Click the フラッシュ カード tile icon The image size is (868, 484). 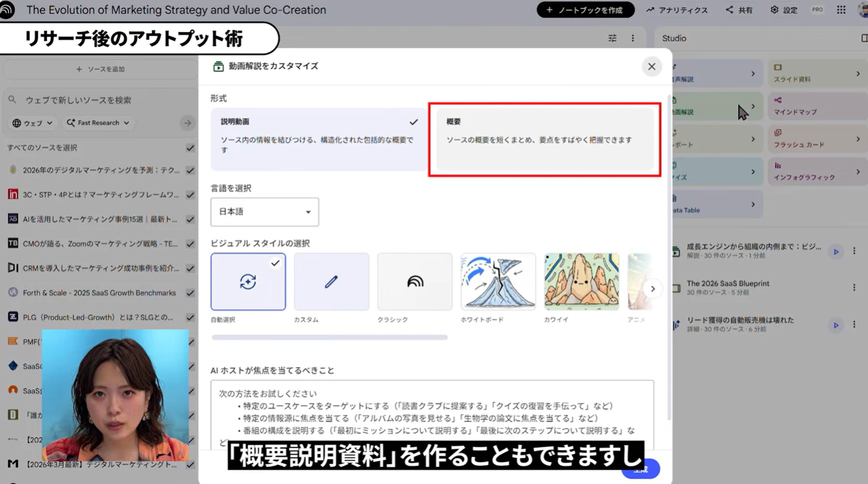click(x=778, y=133)
